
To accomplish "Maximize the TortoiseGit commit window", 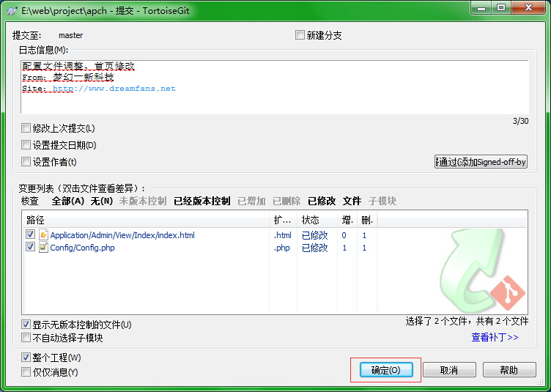I will pyautogui.click(x=501, y=8).
